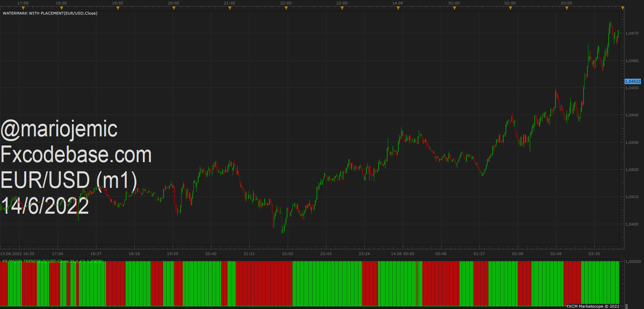Click the 21:00 hour marker triangle
Image resolution: width=644 pixels, height=309 pixels.
(230, 8)
